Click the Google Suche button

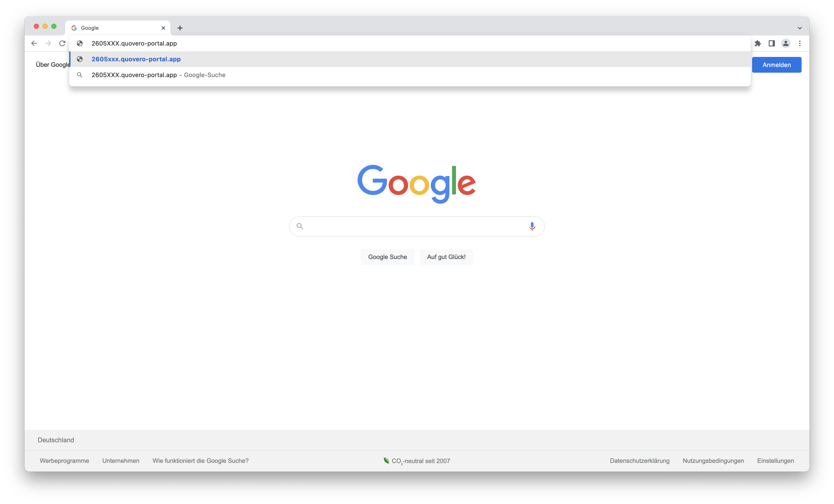388,257
